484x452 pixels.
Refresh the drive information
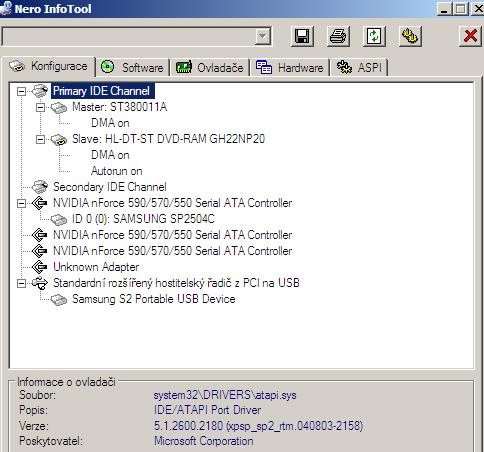[374, 36]
